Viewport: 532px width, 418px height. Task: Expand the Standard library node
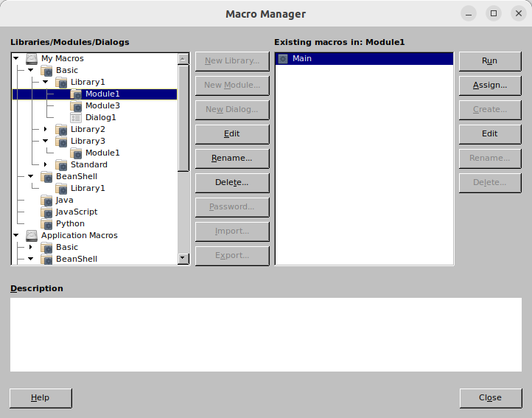point(46,164)
